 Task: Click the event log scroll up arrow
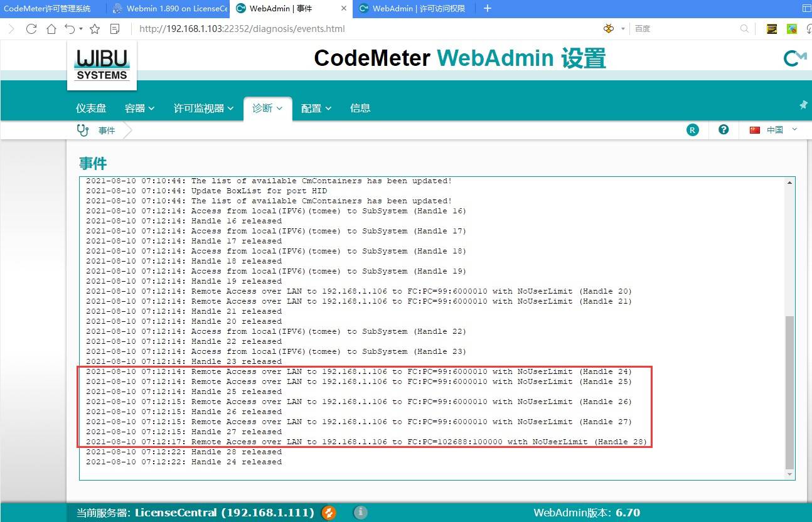789,182
